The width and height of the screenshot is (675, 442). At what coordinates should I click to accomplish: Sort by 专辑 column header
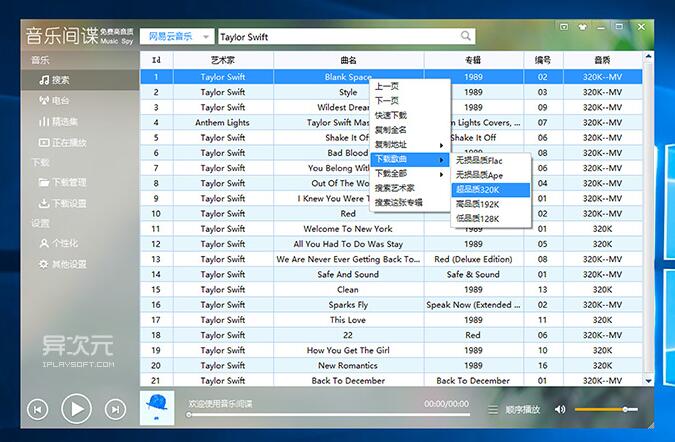pyautogui.click(x=474, y=60)
